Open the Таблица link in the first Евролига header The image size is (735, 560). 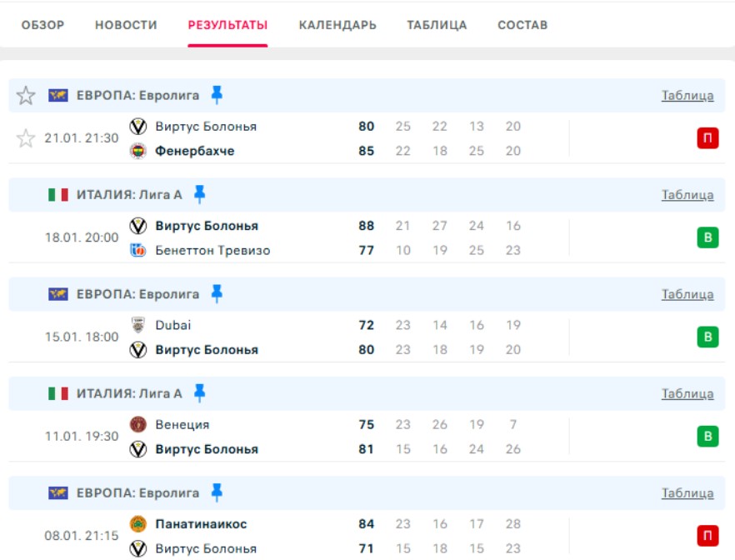click(x=687, y=96)
